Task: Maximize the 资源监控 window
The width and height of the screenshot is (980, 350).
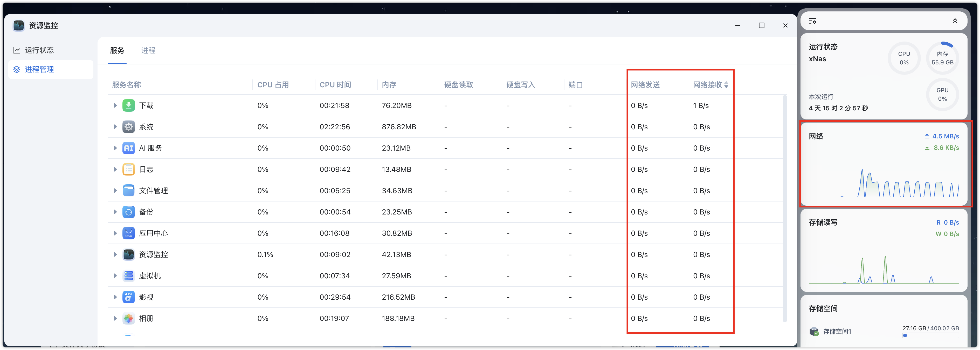Action: 761,25
